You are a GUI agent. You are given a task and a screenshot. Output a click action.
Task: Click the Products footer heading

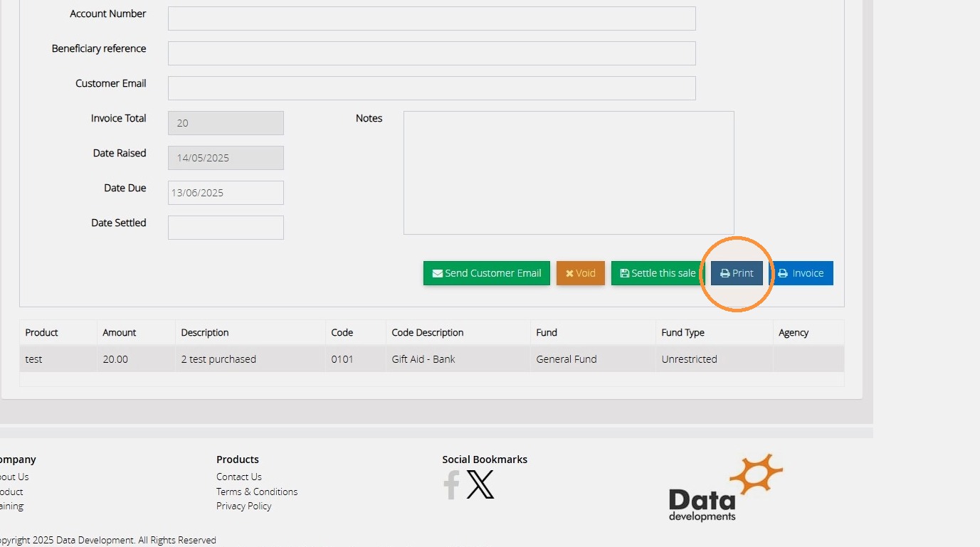click(x=238, y=460)
